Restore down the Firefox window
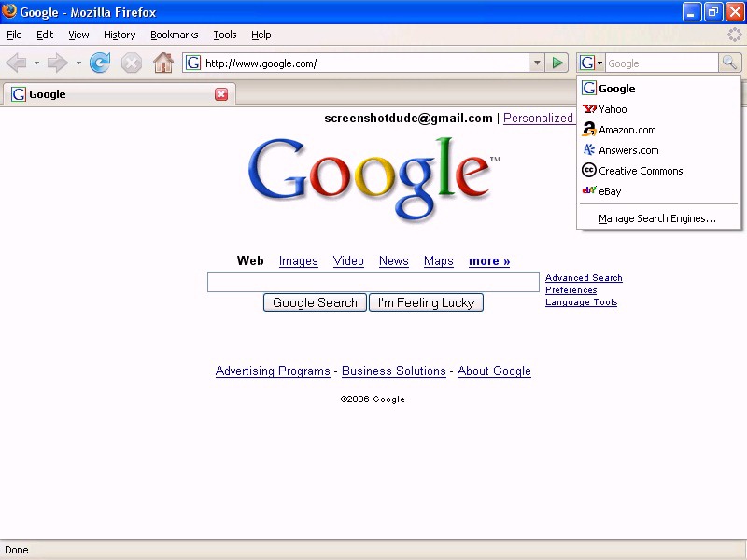This screenshot has width=747, height=560. [712, 12]
